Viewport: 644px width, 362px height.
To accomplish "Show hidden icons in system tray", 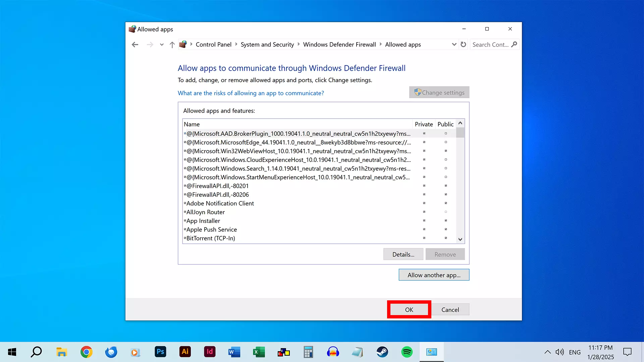I will click(547, 352).
